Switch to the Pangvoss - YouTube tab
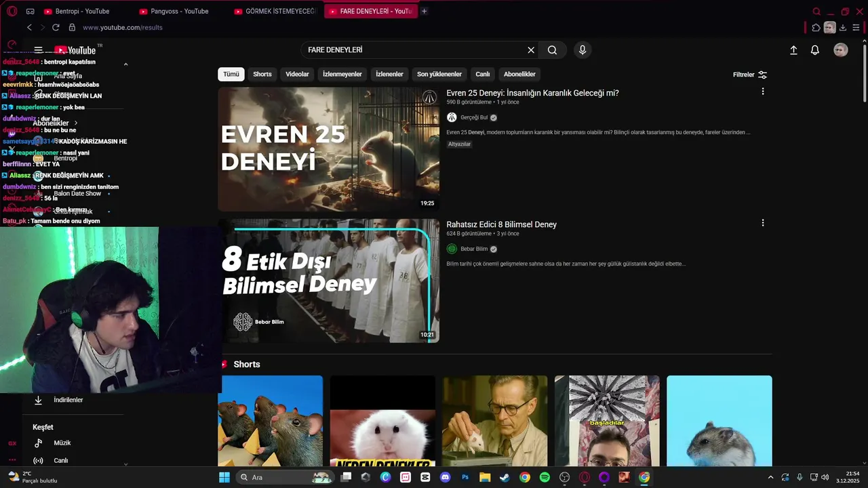Image resolution: width=868 pixels, height=488 pixels. (180, 12)
